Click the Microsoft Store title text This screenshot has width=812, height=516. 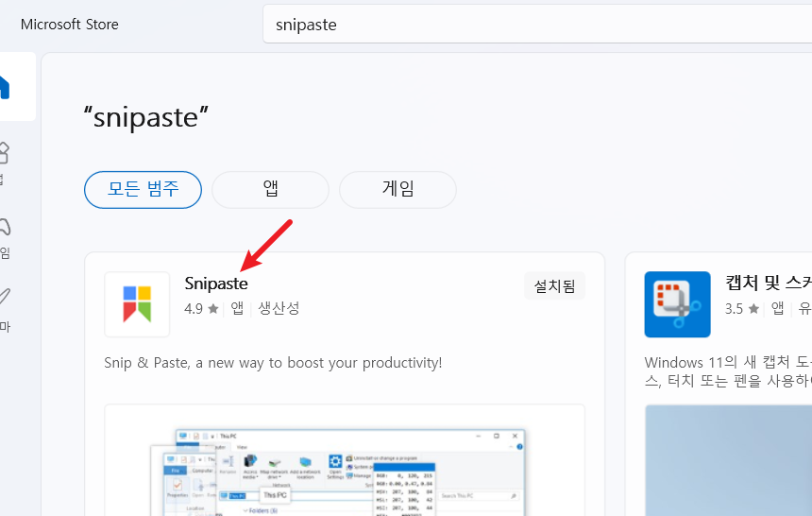pos(69,25)
